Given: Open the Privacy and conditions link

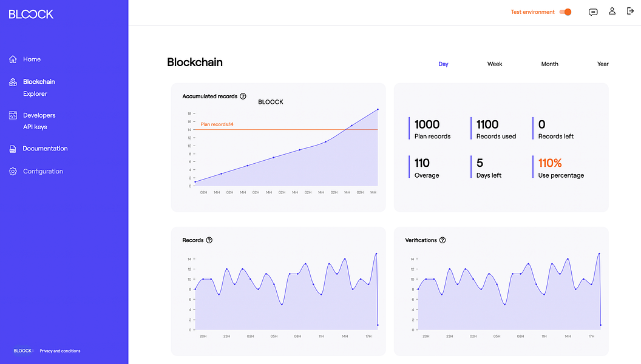Looking at the screenshot, I should point(60,351).
